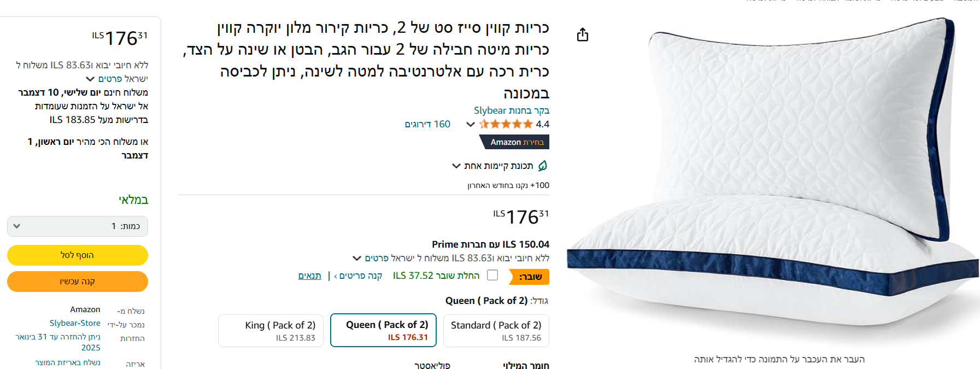Click the trade-in terms link
Screen dimensions: 980x369
[x=309, y=276]
